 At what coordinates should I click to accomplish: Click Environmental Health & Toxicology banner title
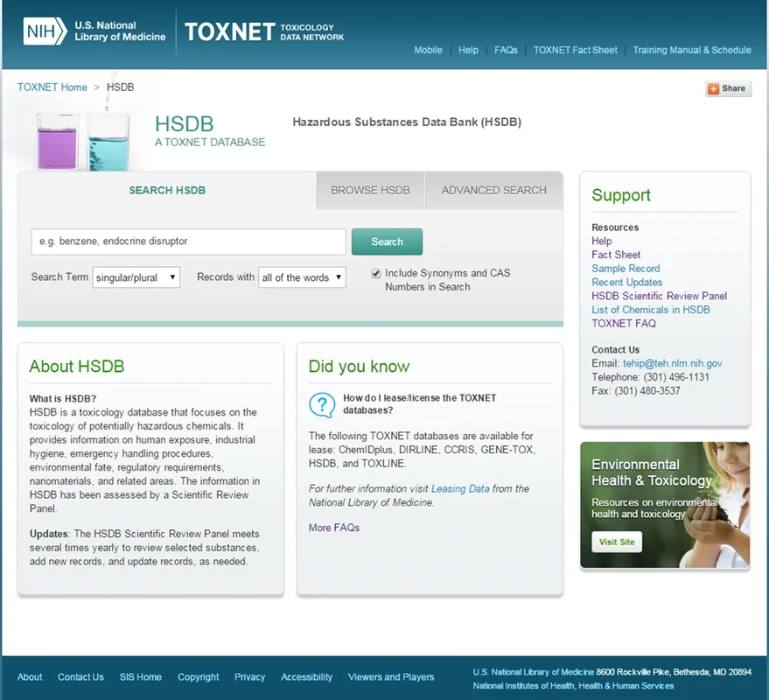point(651,472)
